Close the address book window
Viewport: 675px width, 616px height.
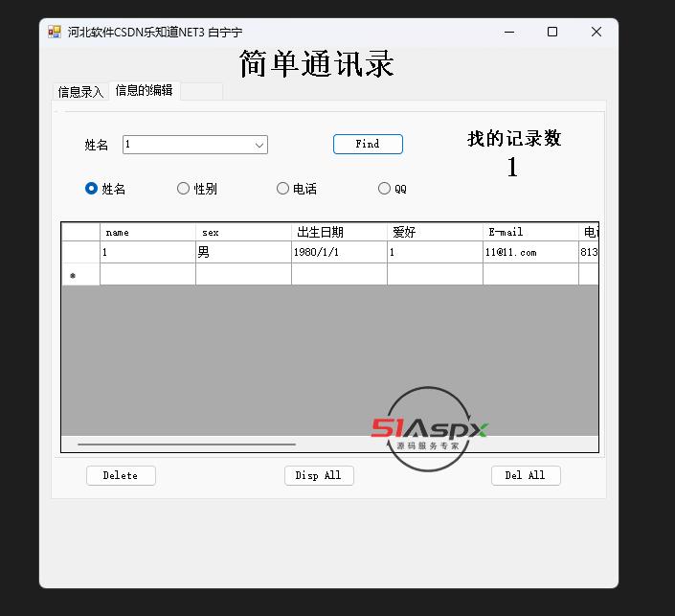tap(596, 32)
